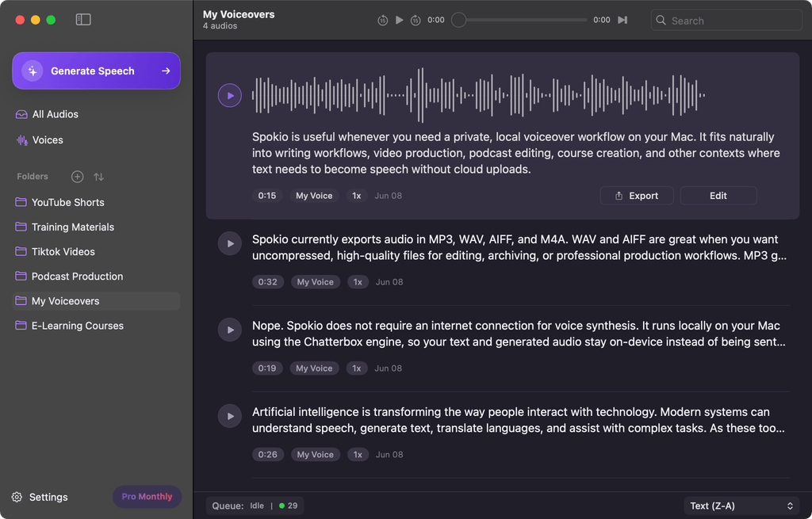Select the Nope. Spokio audio text
The width and height of the screenshot is (812, 519).
pyautogui.click(x=519, y=334)
